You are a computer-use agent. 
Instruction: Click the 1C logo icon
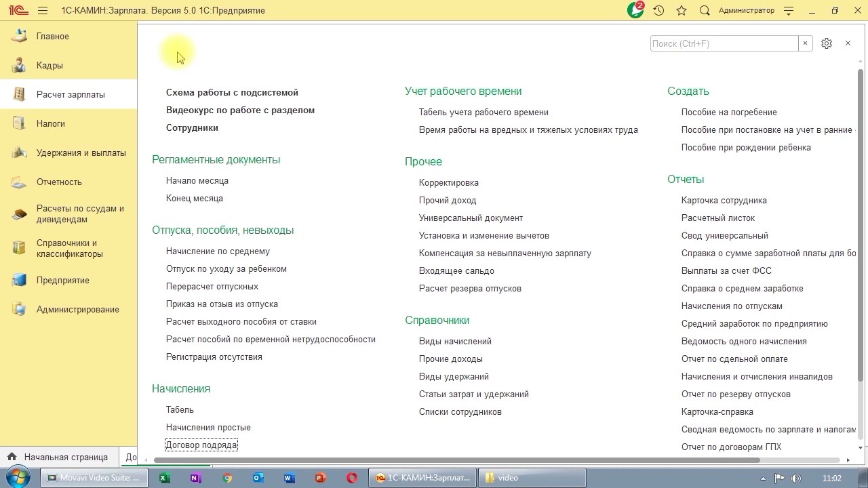(18, 11)
